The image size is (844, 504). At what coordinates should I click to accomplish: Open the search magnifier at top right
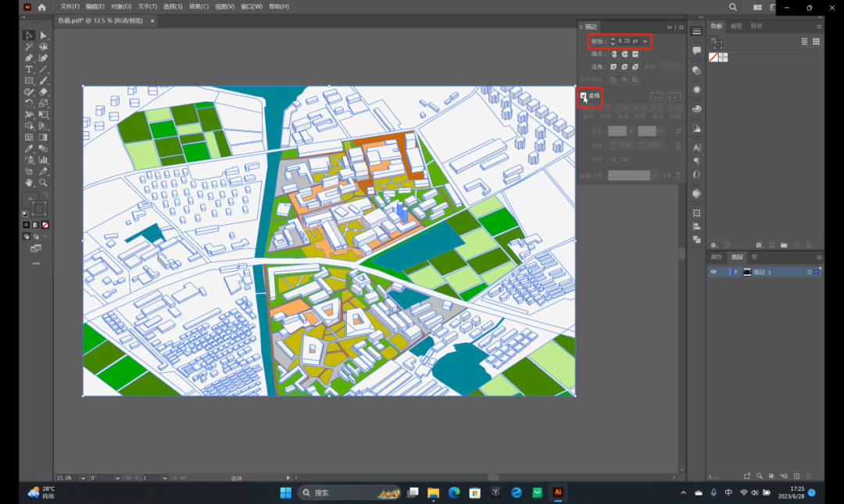732,7
